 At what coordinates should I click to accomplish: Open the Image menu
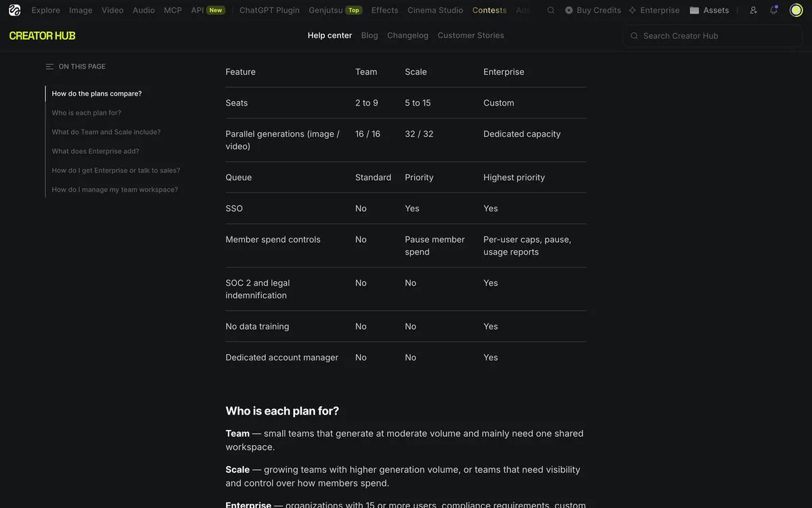pyautogui.click(x=81, y=10)
